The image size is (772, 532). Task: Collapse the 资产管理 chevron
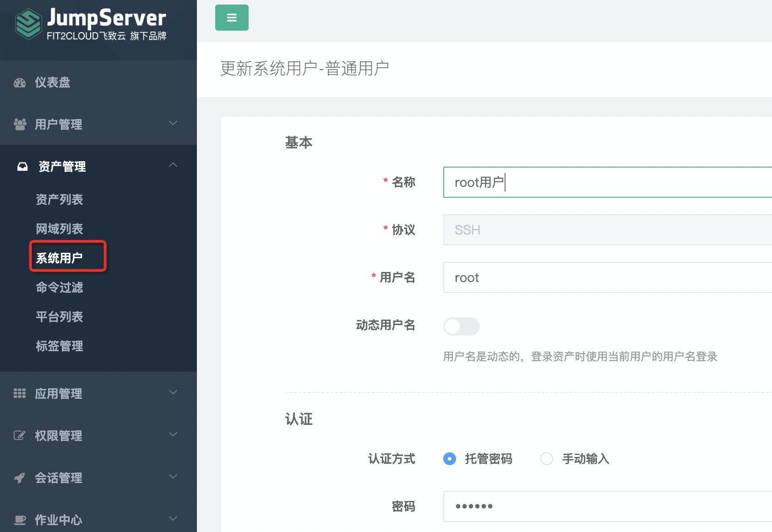click(173, 165)
